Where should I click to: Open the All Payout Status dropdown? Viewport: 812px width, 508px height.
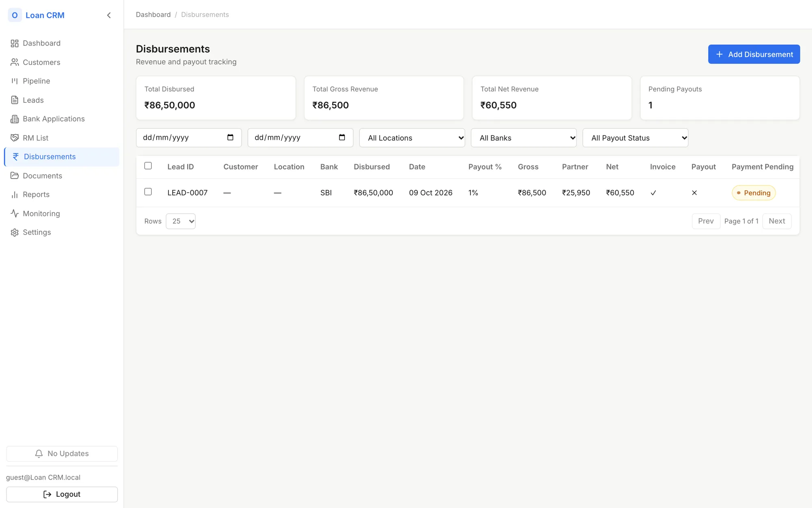(x=635, y=138)
